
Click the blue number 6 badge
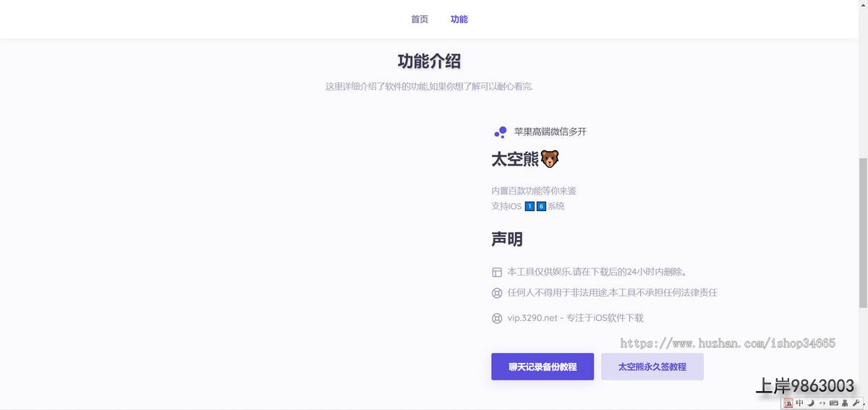pyautogui.click(x=541, y=207)
